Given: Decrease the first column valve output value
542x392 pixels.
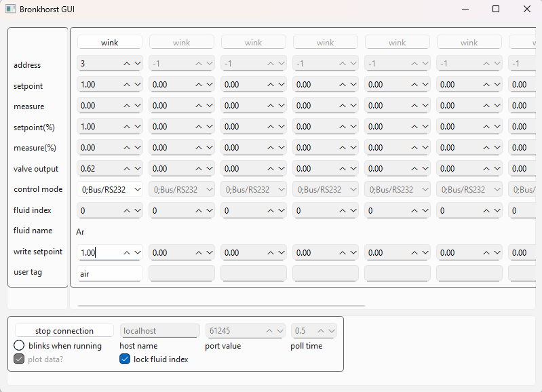Looking at the screenshot, I should pyautogui.click(x=137, y=169).
